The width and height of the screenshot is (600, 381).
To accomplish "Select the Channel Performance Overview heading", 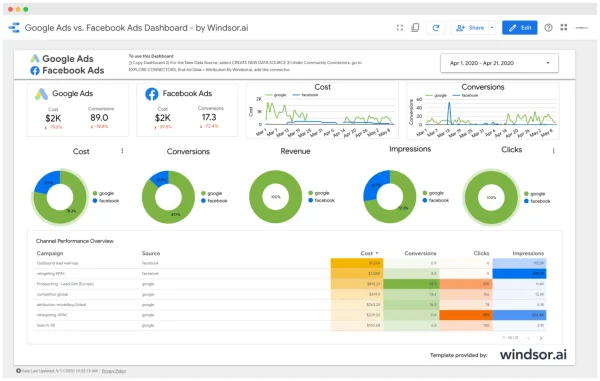I will coord(75,241).
